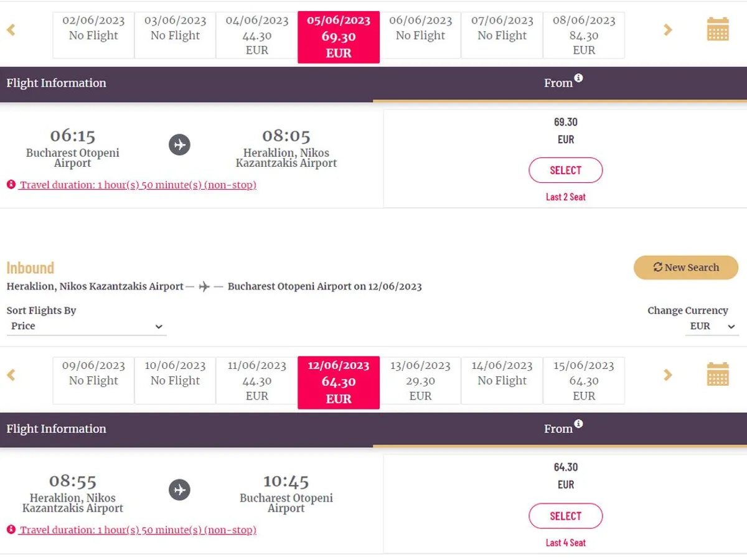Show earlier outbound dates with left arrow
The image size is (747, 560).
click(11, 29)
